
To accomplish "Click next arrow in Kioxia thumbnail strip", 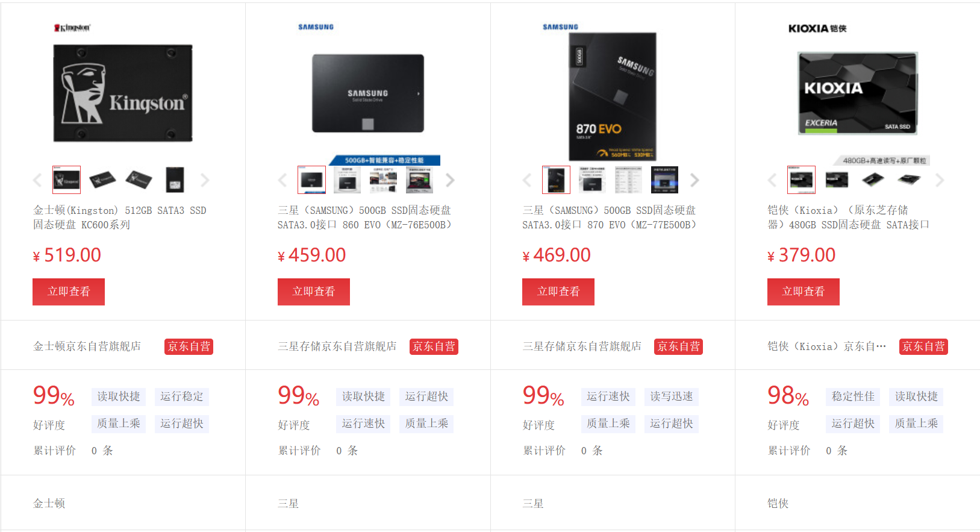I will [940, 180].
